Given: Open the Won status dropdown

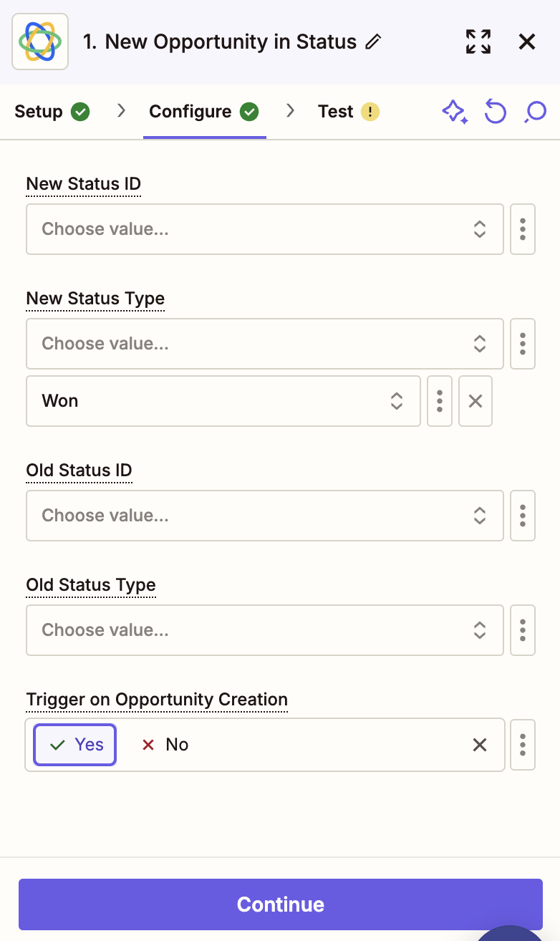Looking at the screenshot, I should click(x=223, y=401).
